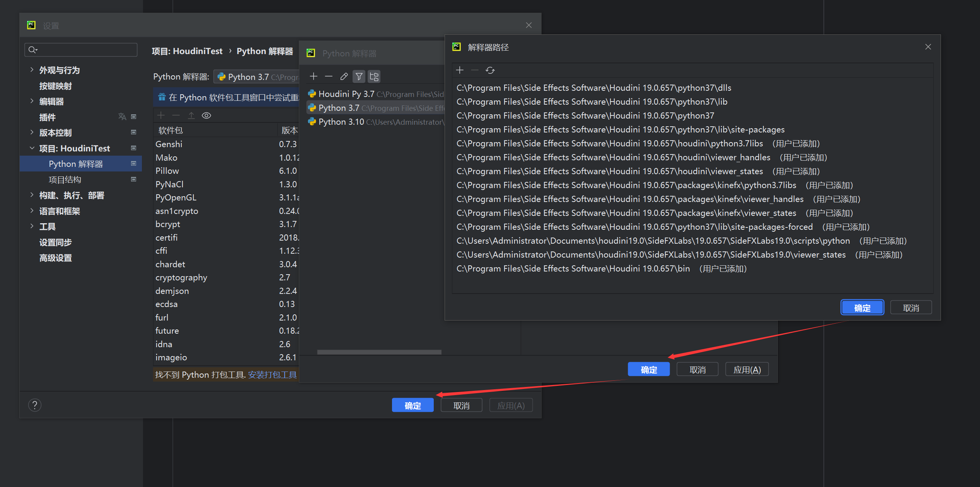Expand the 外观与行为 settings section
Viewport: 980px width, 487px height.
32,70
